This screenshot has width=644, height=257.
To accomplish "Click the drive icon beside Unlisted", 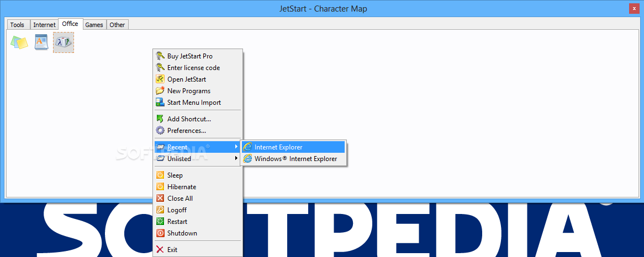I will [160, 159].
